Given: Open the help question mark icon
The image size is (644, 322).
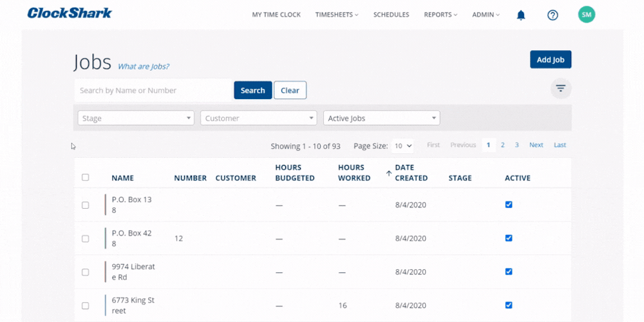Looking at the screenshot, I should coord(553,15).
